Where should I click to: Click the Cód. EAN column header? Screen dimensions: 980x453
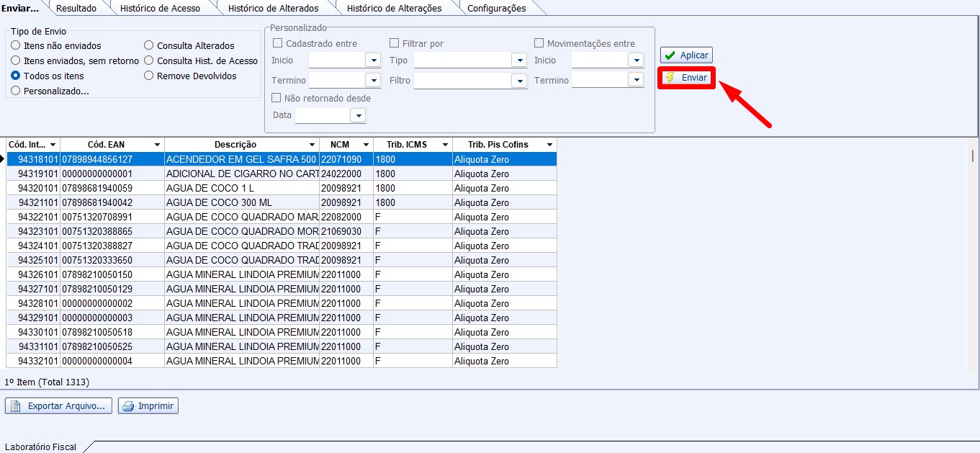(x=106, y=145)
